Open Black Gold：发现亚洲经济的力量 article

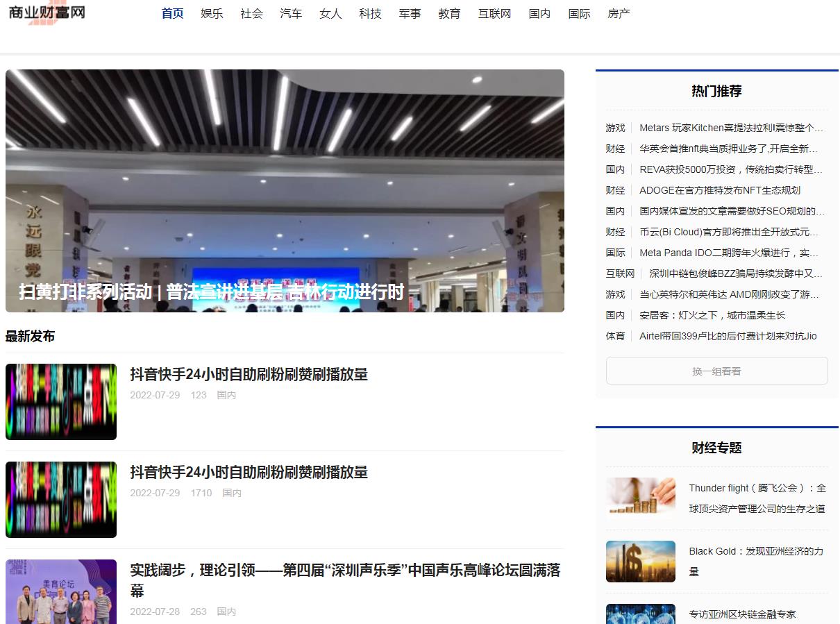tap(757, 562)
